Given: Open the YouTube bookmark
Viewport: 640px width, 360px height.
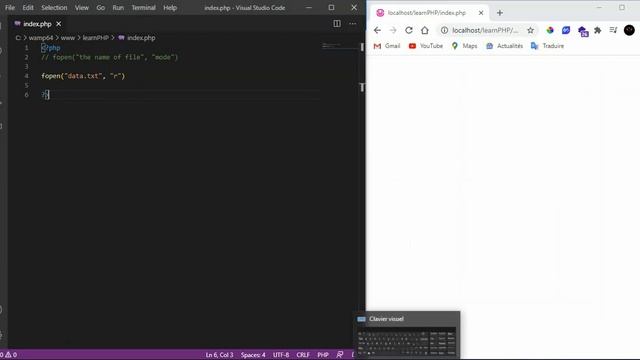Looking at the screenshot, I should coord(426,46).
